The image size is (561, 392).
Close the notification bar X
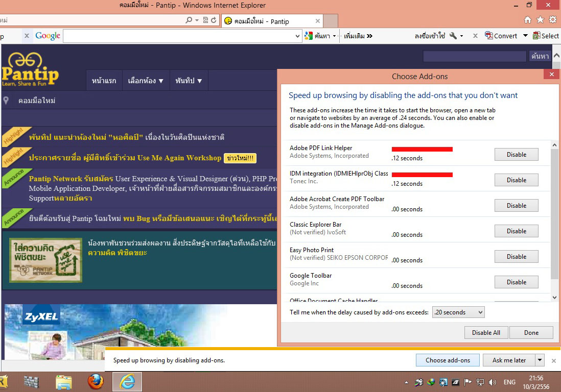(553, 360)
